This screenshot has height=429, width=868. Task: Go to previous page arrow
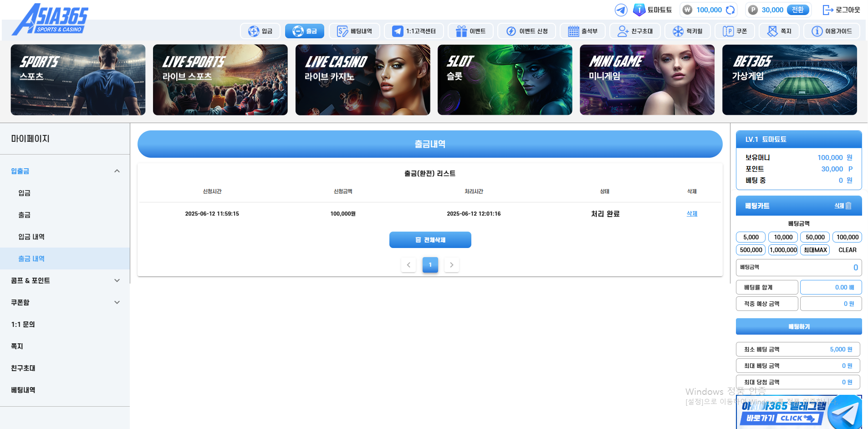408,265
